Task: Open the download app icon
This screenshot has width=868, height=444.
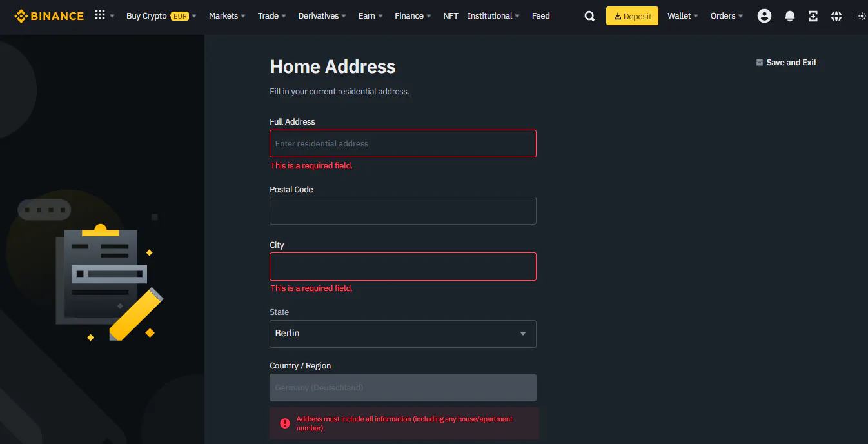Action: 813,16
